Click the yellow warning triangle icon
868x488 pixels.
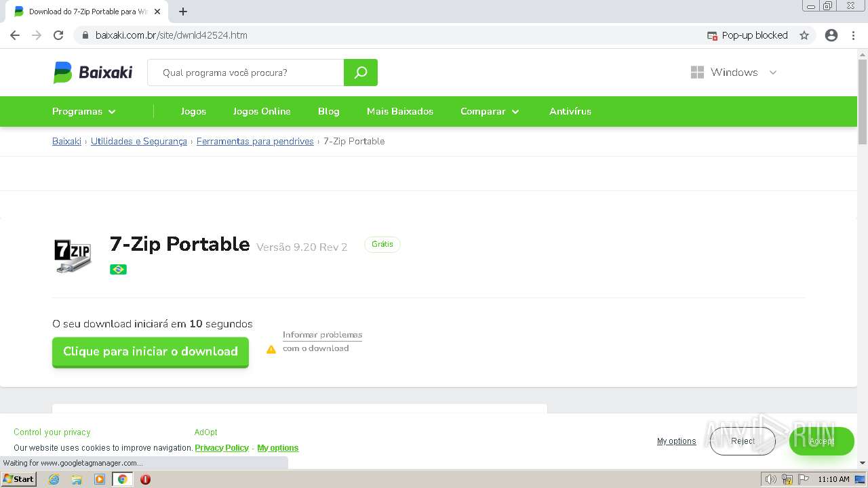[x=271, y=350]
